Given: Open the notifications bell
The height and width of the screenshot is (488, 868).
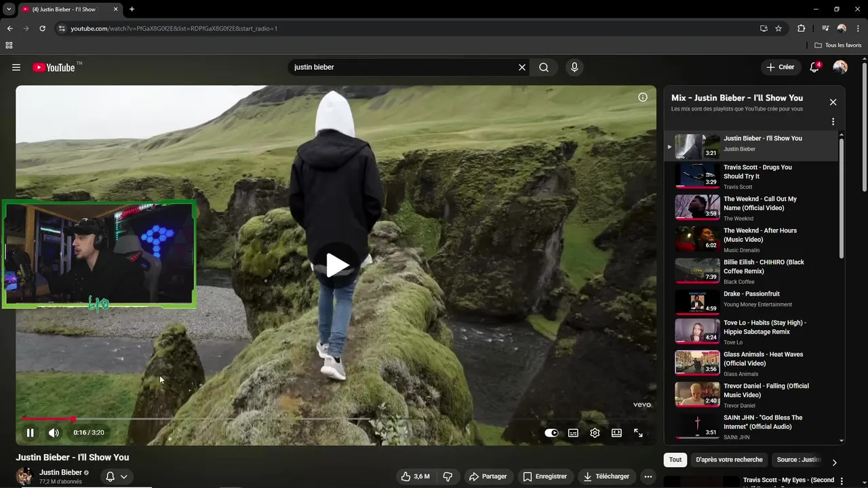Looking at the screenshot, I should pyautogui.click(x=815, y=67).
